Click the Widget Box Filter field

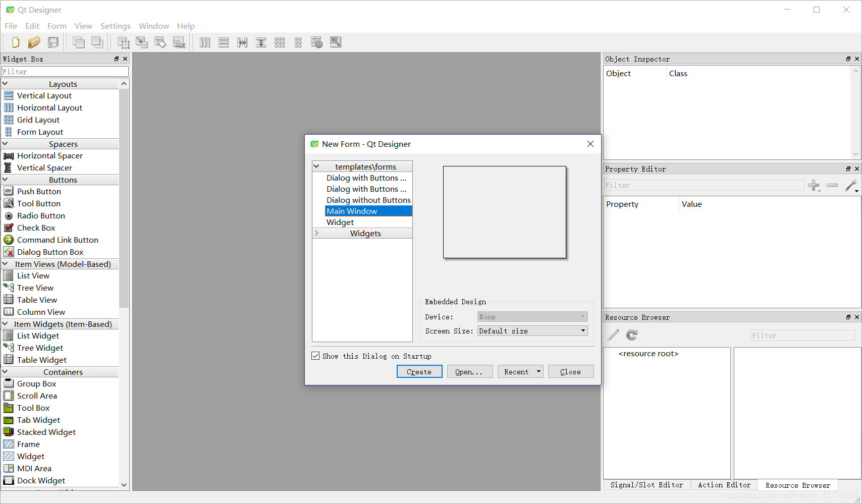coord(65,72)
